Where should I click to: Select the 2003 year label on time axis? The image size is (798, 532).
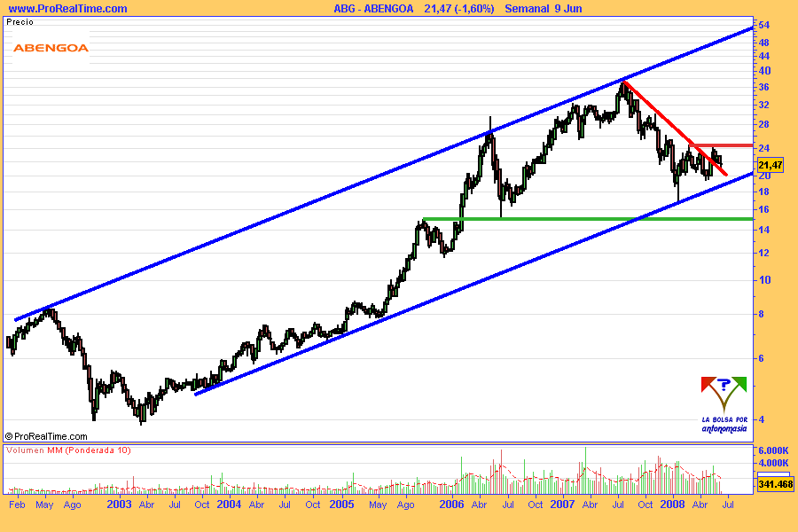(x=119, y=505)
